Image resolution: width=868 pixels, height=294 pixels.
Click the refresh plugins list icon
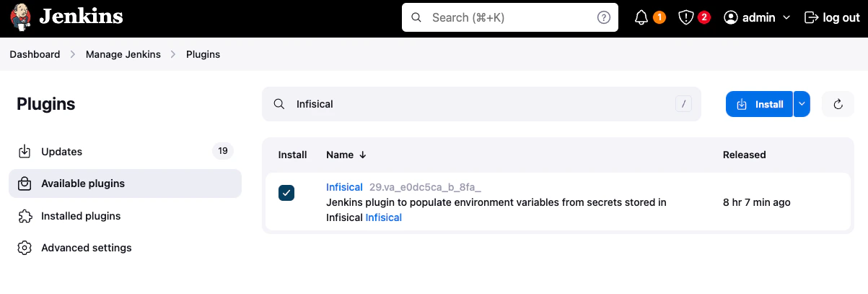pos(838,104)
